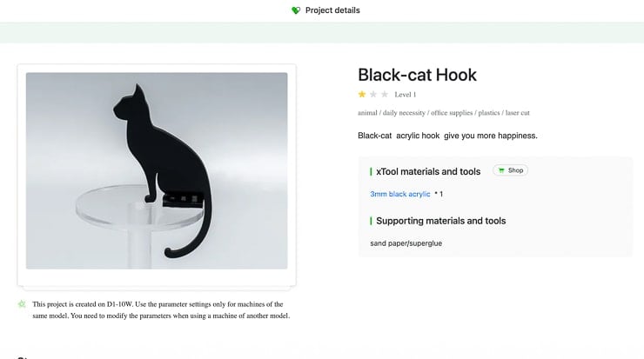Click the green heart icon beside Project details
The height and width of the screenshot is (359, 644).
[296, 10]
